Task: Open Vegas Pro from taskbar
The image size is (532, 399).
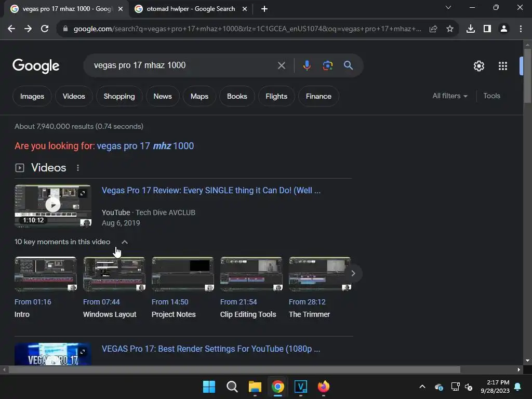Action: [301, 387]
